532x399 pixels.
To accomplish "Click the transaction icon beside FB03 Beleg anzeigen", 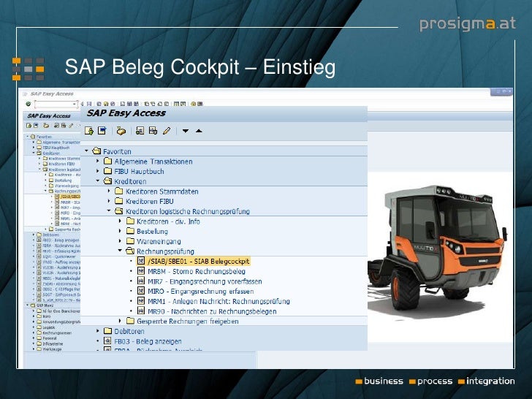I will coord(107,341).
